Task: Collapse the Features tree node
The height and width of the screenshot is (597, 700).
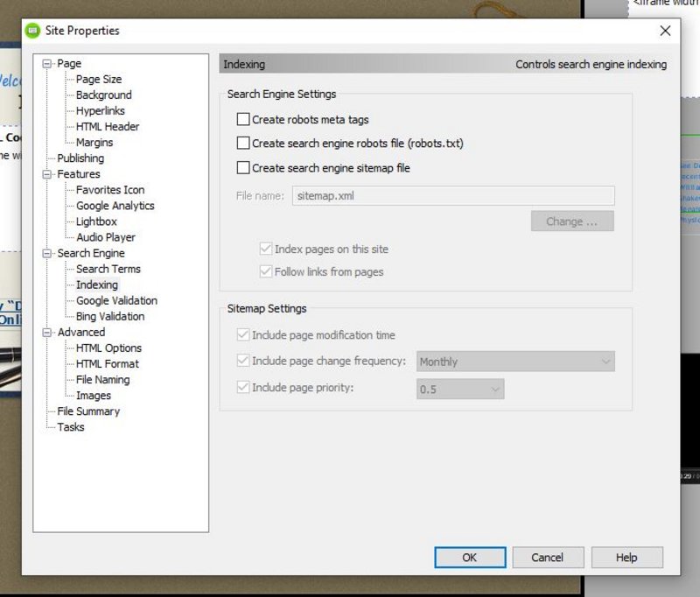Action: (x=47, y=174)
